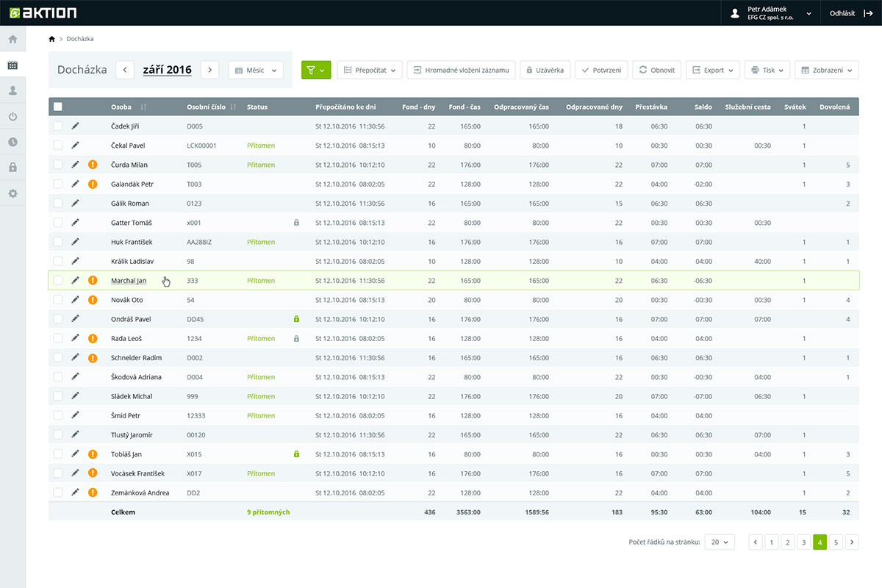Sort by Osobní číslo column sort icon
Image resolution: width=882 pixels, height=588 pixels.
click(x=233, y=107)
